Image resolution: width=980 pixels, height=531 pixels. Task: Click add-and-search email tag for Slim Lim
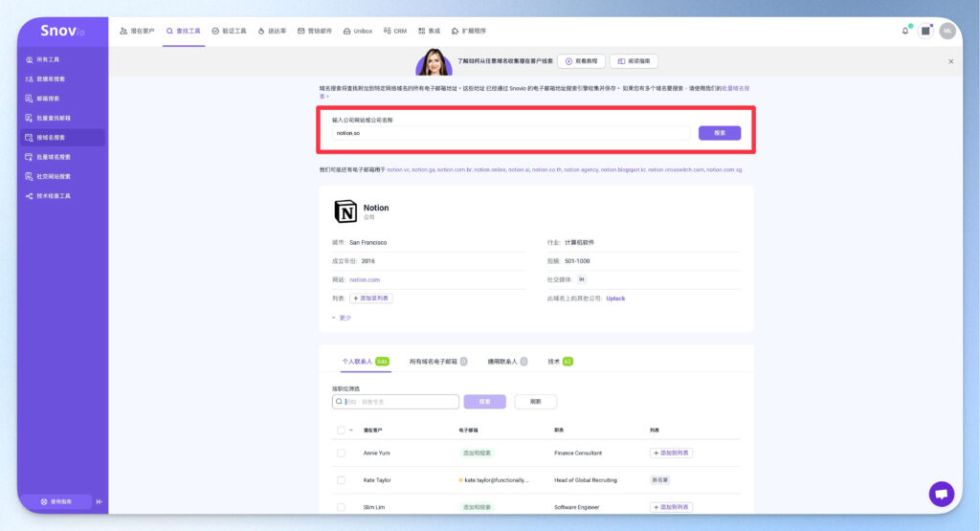click(477, 507)
